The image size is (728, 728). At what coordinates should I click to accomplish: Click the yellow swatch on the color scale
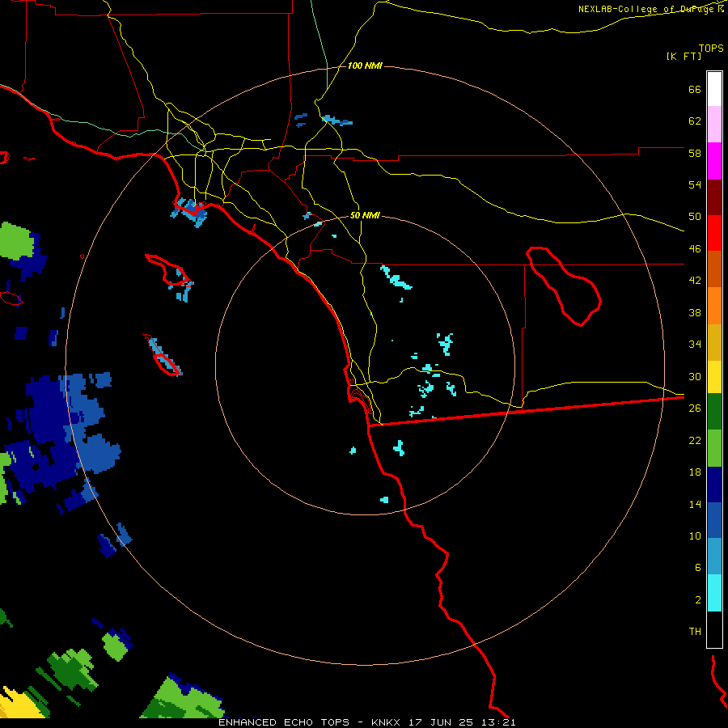point(714,377)
